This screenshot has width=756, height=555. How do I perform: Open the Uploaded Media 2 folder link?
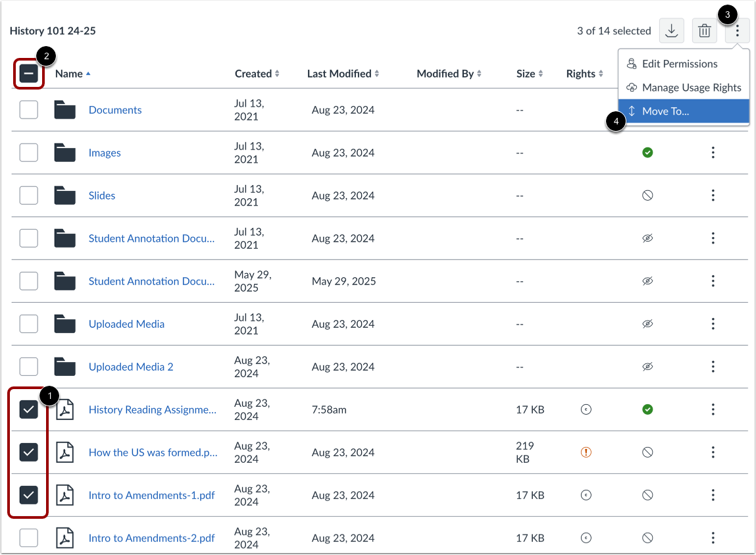click(x=131, y=367)
